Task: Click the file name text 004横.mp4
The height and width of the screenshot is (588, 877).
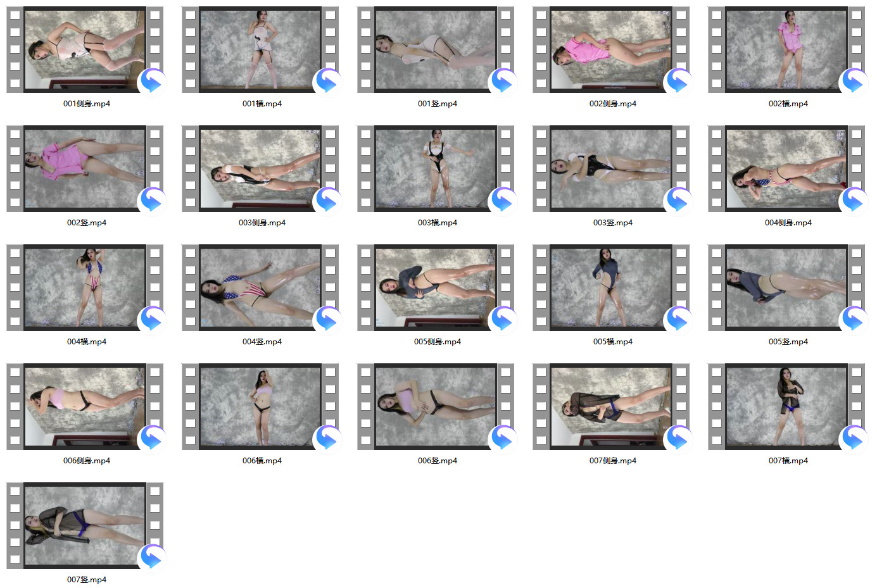Action: click(87, 342)
